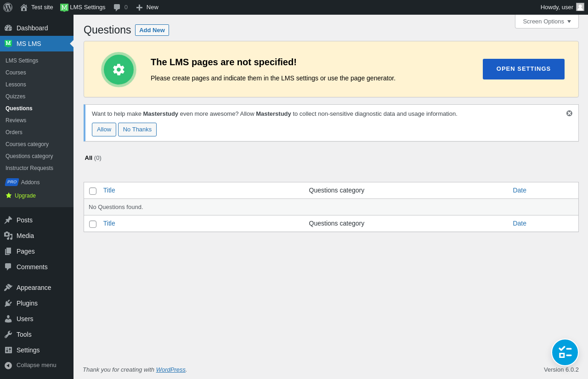Go to Questions category submenu
This screenshot has height=379, width=588.
pyautogui.click(x=29, y=156)
